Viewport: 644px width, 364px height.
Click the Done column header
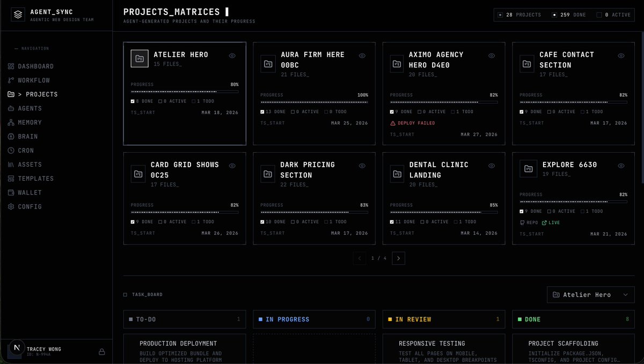click(573, 319)
